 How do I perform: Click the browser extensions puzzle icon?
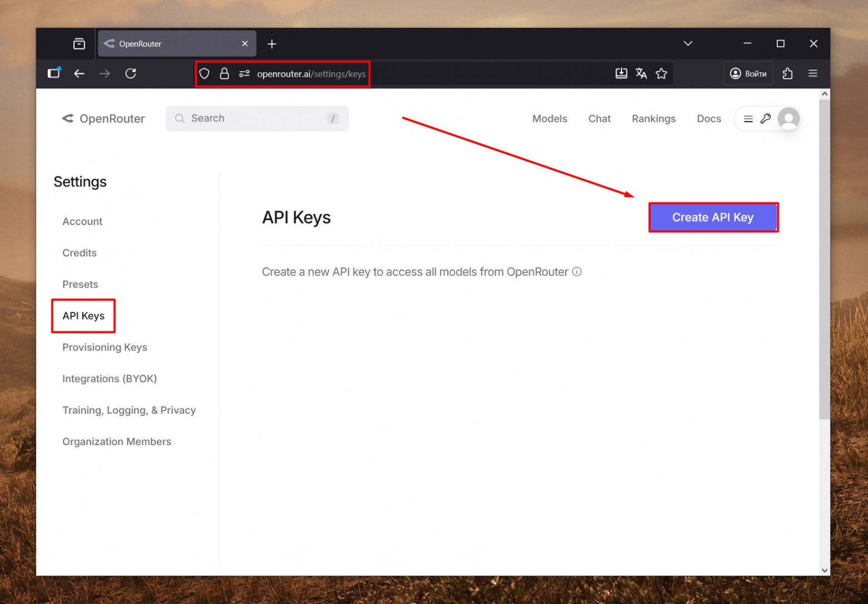[787, 73]
